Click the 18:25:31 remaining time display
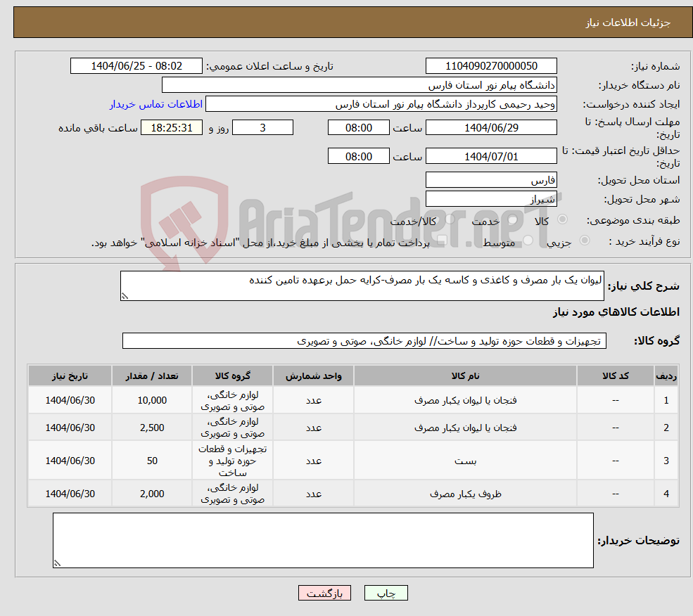The height and width of the screenshot is (616, 693). (x=172, y=127)
